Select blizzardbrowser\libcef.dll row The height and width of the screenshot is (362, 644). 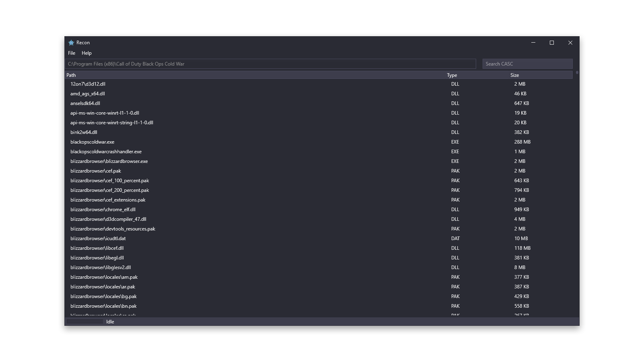click(x=319, y=248)
